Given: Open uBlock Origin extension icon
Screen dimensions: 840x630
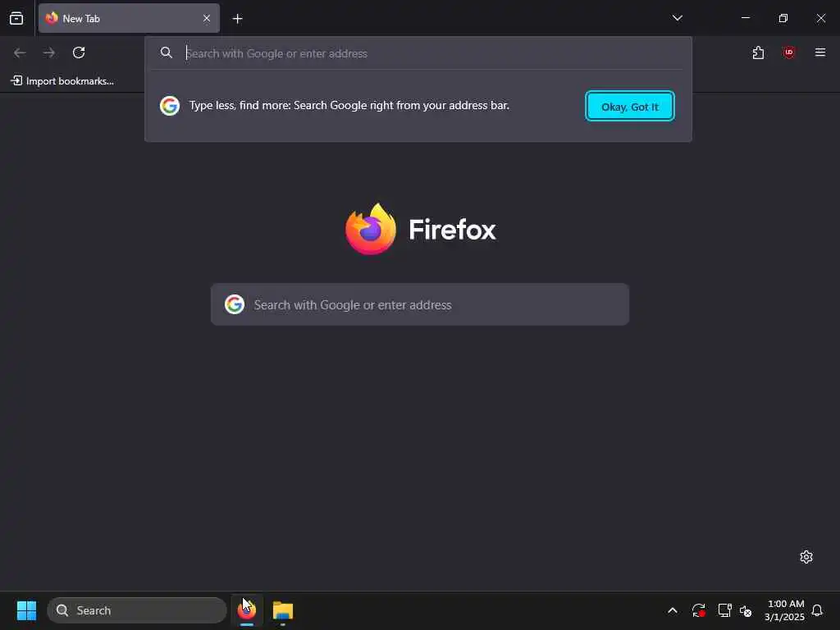Looking at the screenshot, I should (x=788, y=52).
